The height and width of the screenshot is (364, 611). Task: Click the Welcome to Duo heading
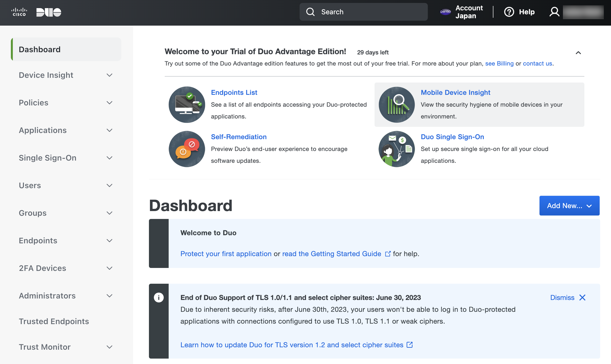coord(208,233)
